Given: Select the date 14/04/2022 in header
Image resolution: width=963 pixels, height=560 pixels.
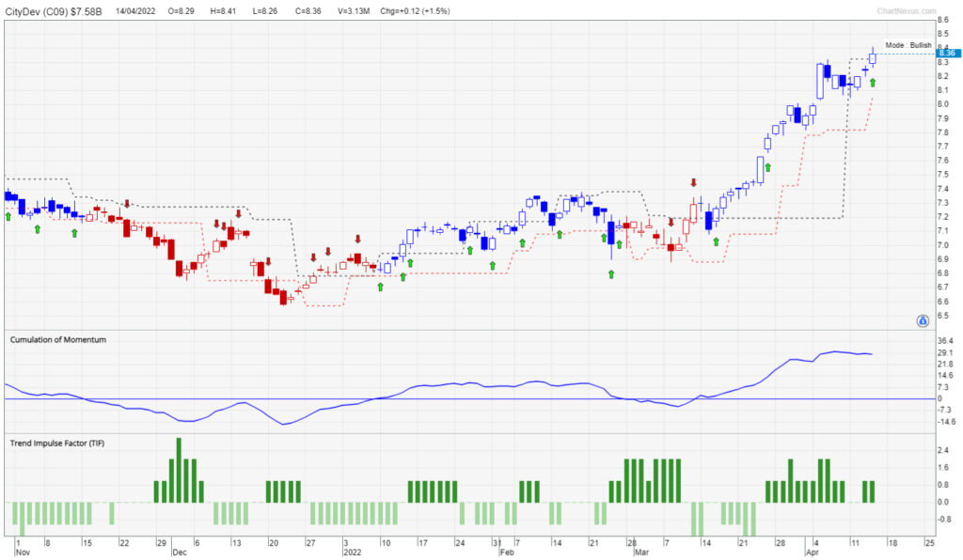Looking at the screenshot, I should pos(135,11).
